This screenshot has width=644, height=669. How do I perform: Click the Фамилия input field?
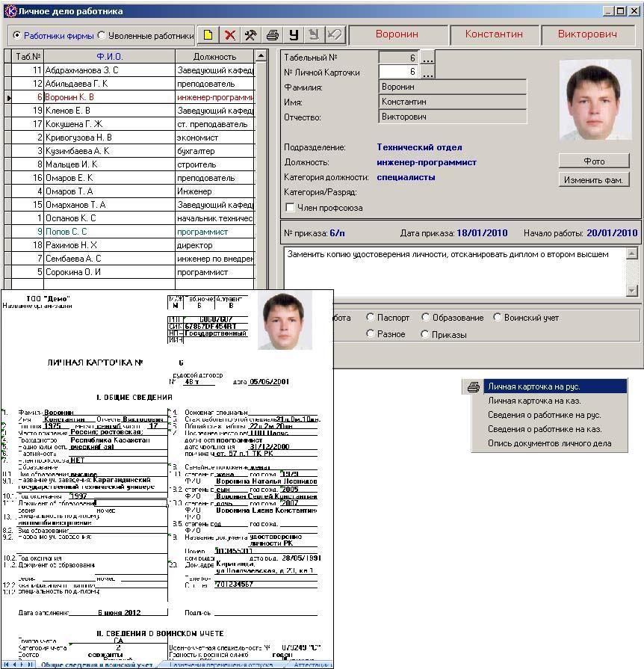tap(453, 87)
